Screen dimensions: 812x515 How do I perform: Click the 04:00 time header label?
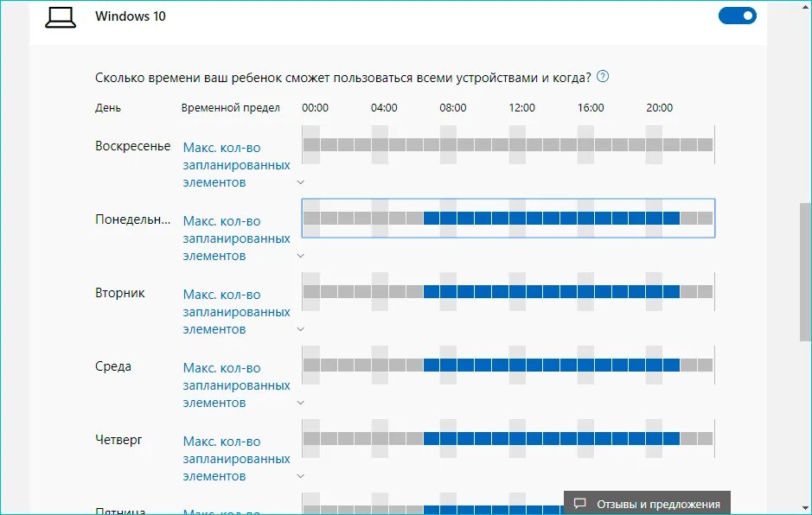[384, 108]
